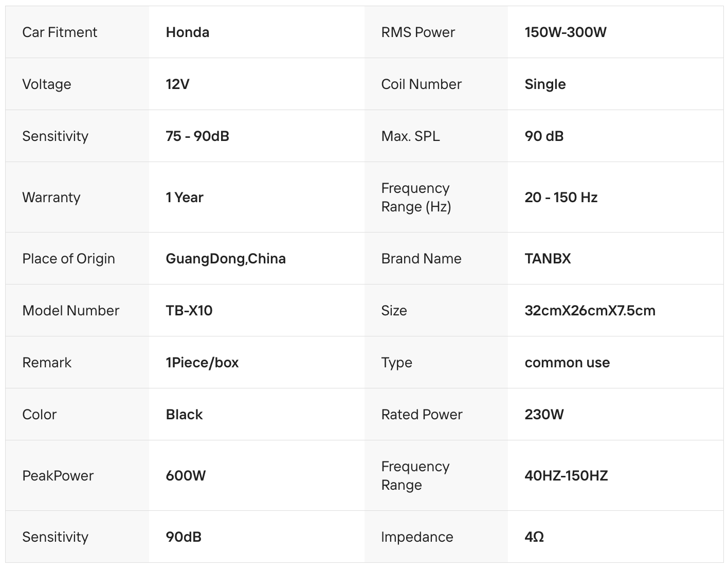The width and height of the screenshot is (728, 569).
Task: Select the 1Piece/box remark value
Action: (202, 363)
